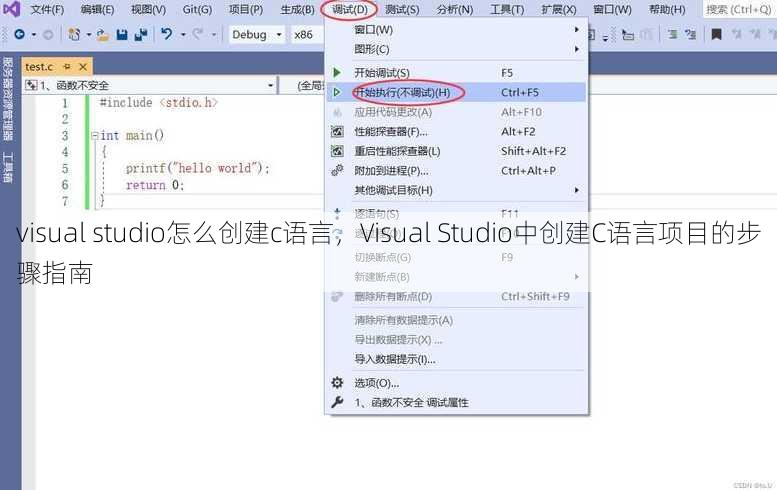This screenshot has width=777, height=490.
Task: Expand the 窗口(W) submenu in debug menu
Action: pos(577,30)
